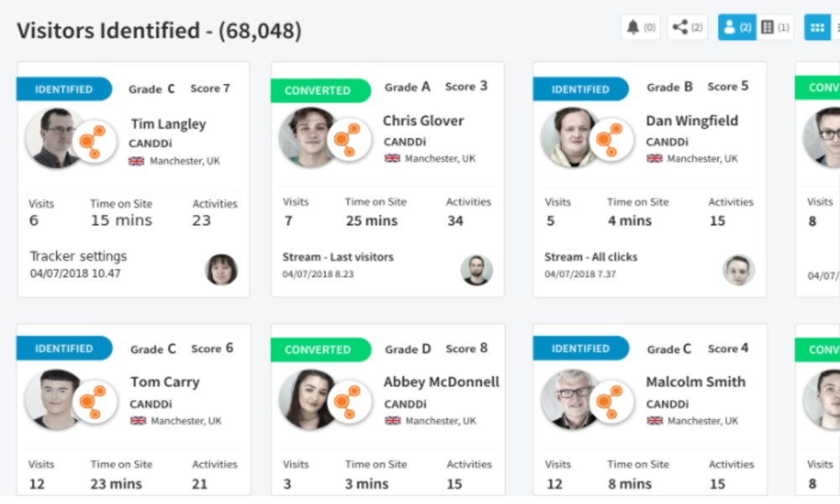This screenshot has height=504, width=840.
Task: Click owner avatar on Chris Glover card
Action: pyautogui.click(x=476, y=270)
